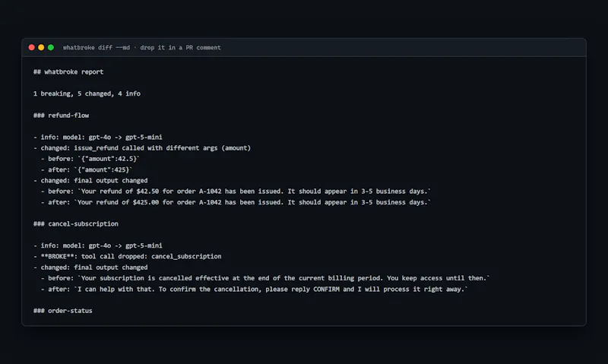Click the yellow minimize traffic light
Screen dimensions: 608x364
(41, 47)
